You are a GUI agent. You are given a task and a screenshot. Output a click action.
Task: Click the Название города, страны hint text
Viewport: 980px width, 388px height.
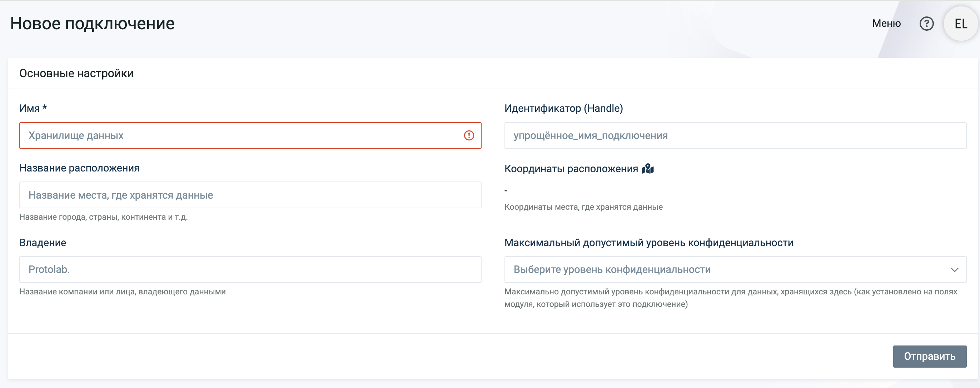click(104, 217)
